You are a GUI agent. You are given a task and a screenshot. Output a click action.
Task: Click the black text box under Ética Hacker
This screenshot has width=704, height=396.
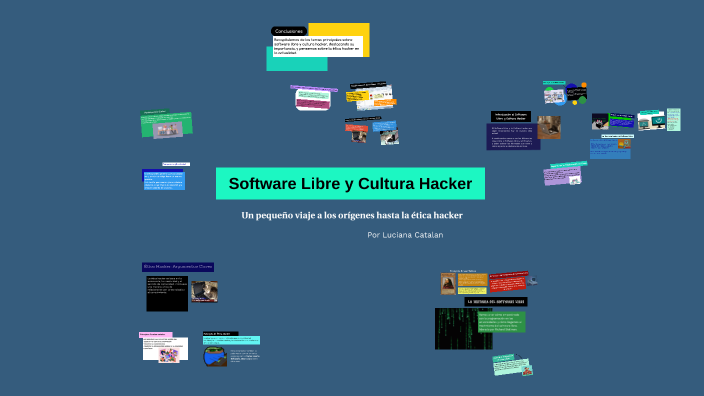click(x=167, y=294)
